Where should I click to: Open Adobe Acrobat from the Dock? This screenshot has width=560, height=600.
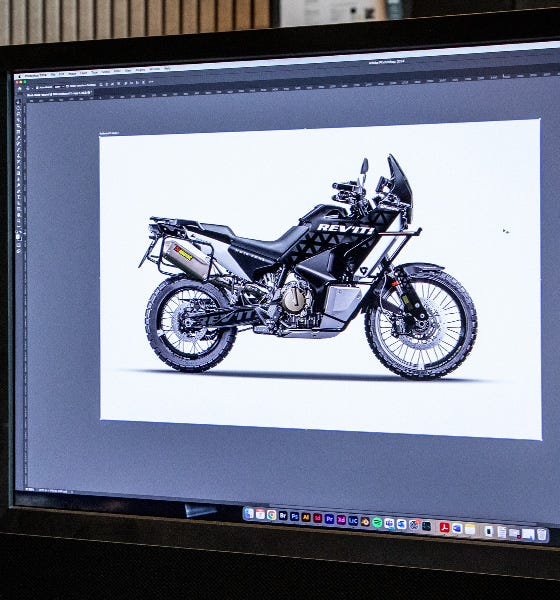tap(444, 527)
